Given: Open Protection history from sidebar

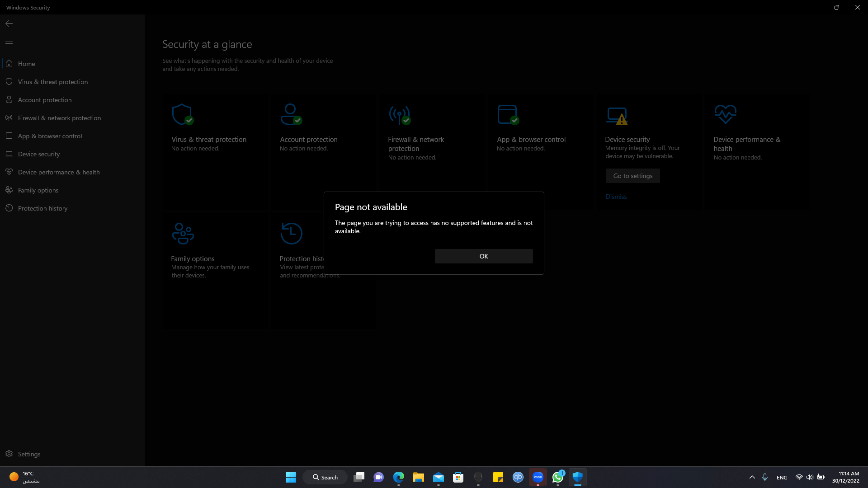Looking at the screenshot, I should [42, 208].
